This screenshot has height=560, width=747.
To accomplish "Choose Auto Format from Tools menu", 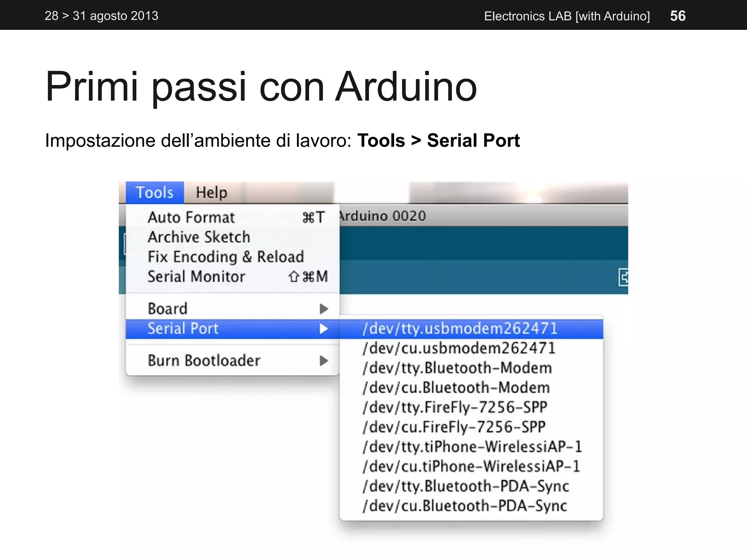I will click(x=232, y=217).
